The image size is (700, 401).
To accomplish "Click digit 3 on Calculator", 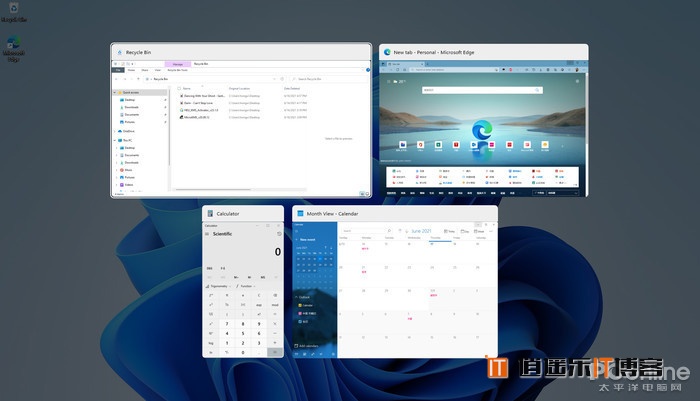I will (259, 343).
